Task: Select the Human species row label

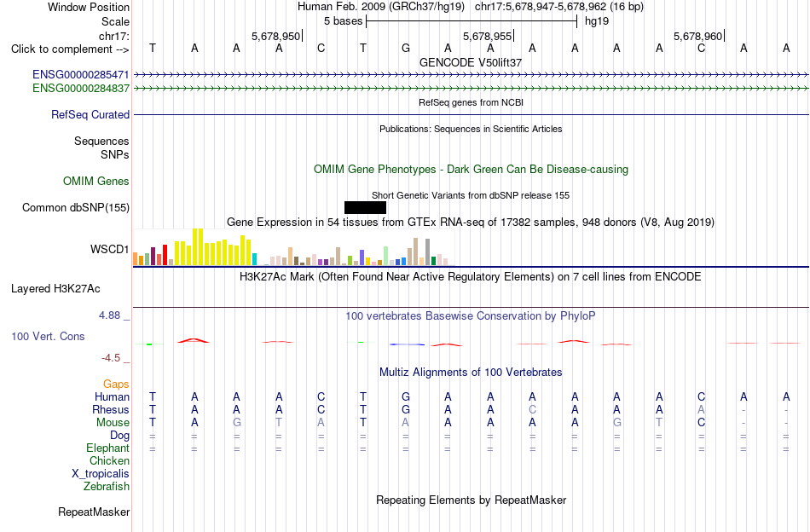Action: (x=112, y=396)
